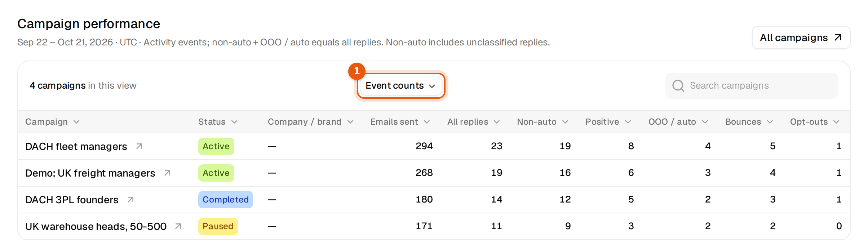
Task: Sort by Emails sent column
Action: point(400,122)
